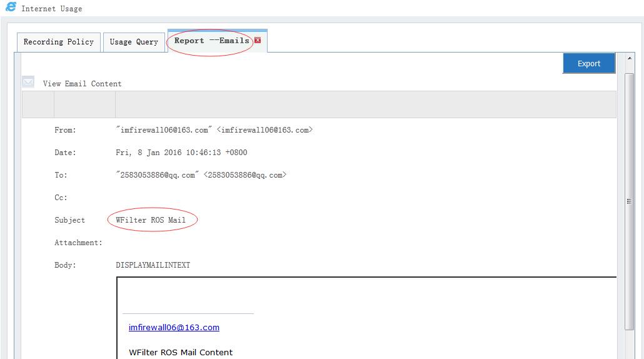
Task: Click the DISPLAYMAILINTEXT body text
Action: coord(153,265)
